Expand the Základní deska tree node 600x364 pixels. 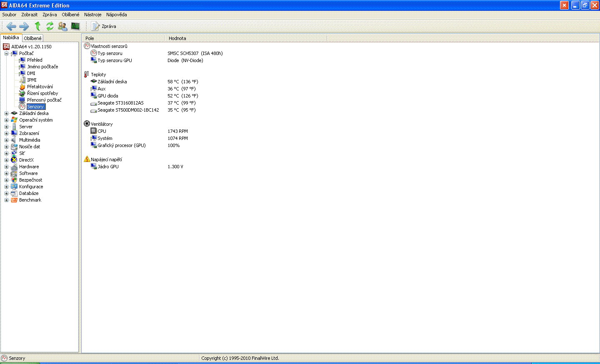(x=6, y=113)
